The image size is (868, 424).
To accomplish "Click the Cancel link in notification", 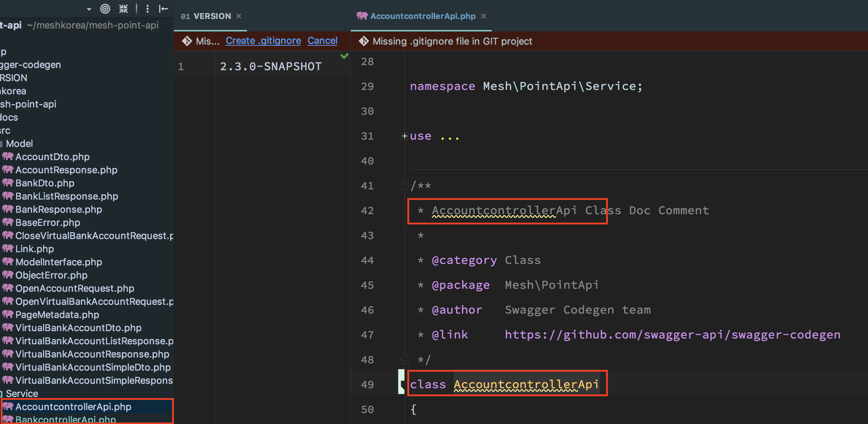I will (322, 41).
